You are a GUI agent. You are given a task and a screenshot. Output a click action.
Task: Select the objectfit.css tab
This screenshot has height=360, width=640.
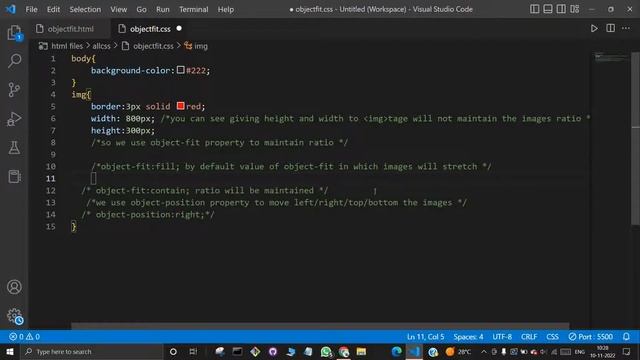149,29
